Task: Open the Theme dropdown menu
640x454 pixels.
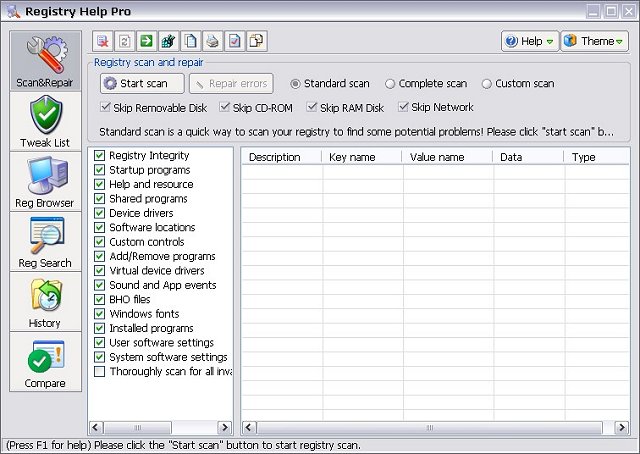Action: click(x=595, y=41)
